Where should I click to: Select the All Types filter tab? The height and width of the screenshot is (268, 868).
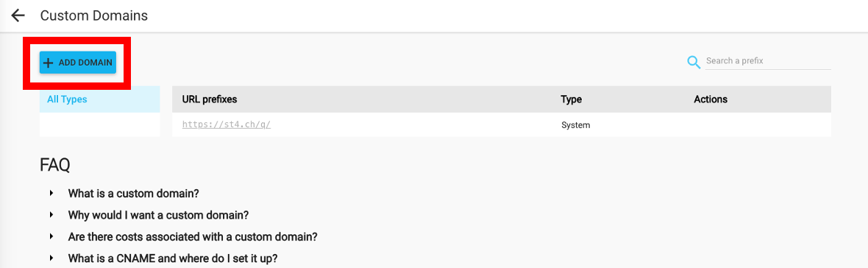(x=99, y=99)
